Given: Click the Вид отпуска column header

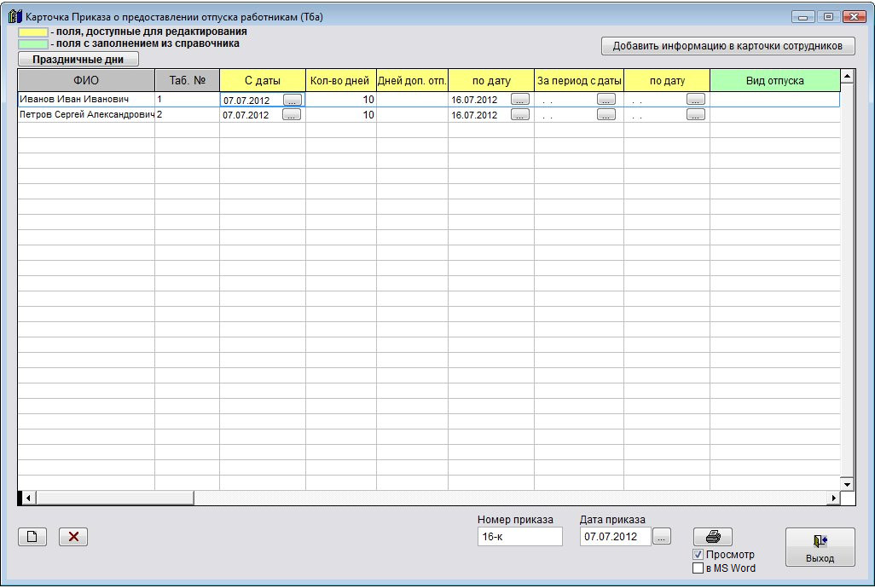Looking at the screenshot, I should click(x=774, y=81).
